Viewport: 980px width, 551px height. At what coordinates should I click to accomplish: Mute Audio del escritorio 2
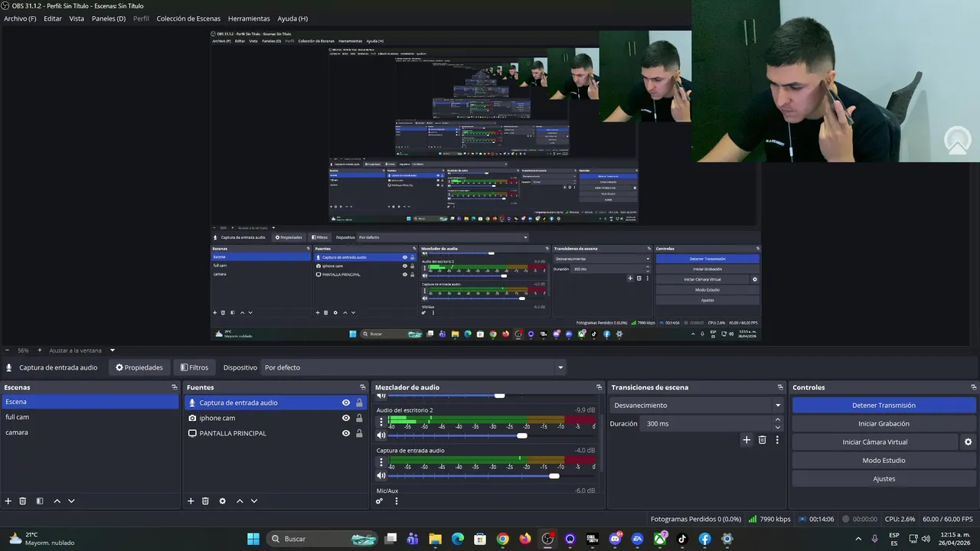click(381, 435)
